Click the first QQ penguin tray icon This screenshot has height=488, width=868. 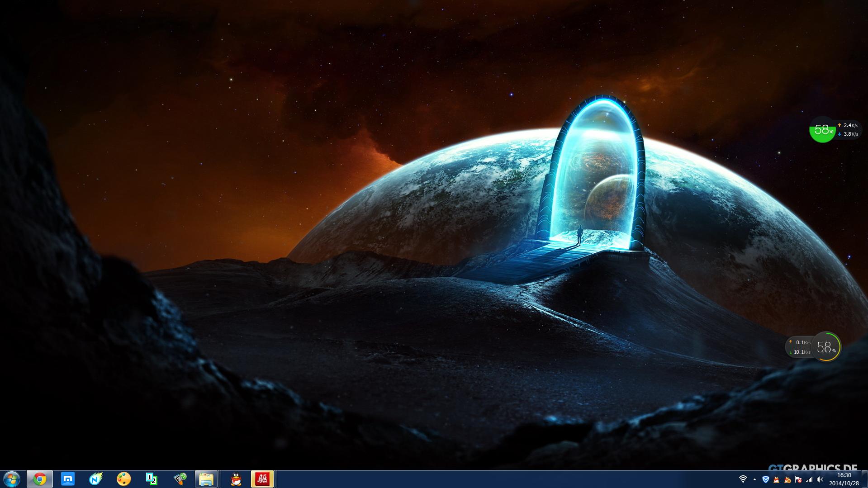777,479
